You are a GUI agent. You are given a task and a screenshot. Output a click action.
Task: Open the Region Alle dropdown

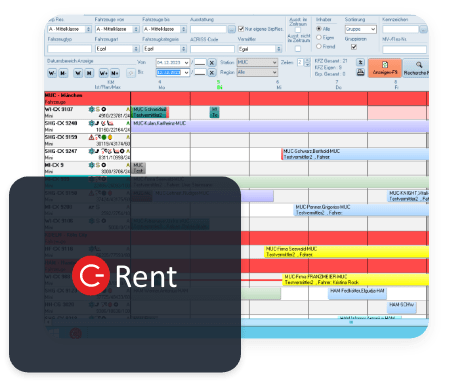point(257,72)
